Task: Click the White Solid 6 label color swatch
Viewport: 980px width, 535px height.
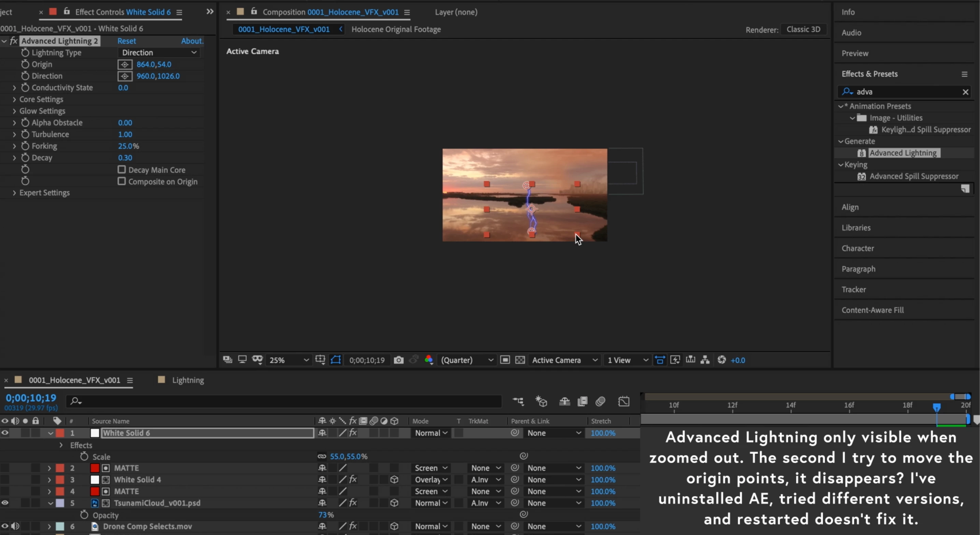Action: pos(60,433)
